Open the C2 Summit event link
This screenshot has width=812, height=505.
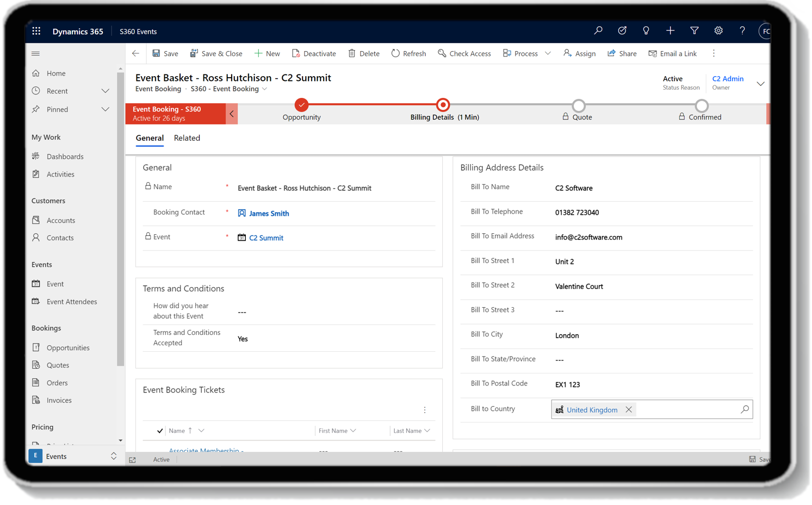click(266, 238)
